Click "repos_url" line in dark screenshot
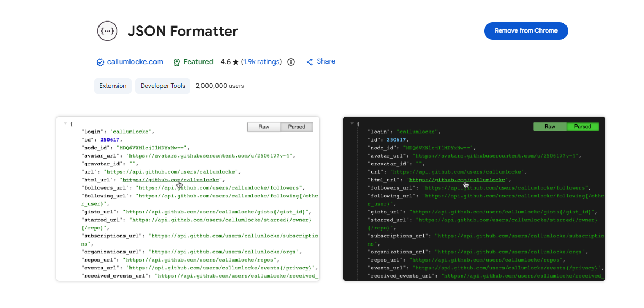644x308 pixels. (x=466, y=259)
